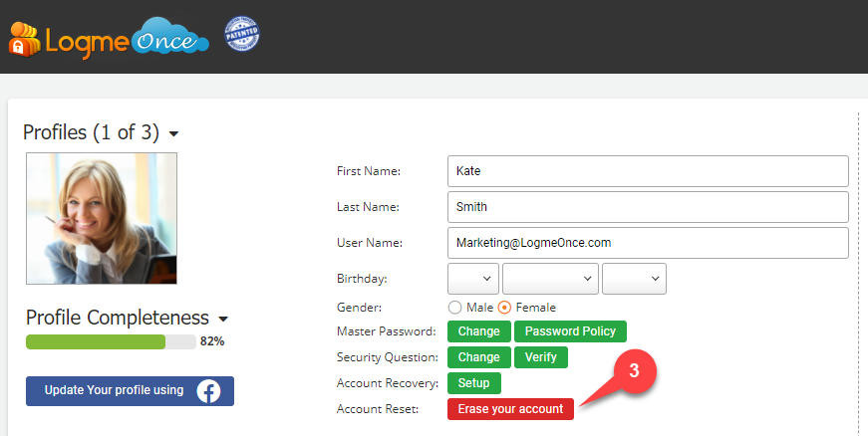Click the Last Name field with Smith
The height and width of the screenshot is (436, 868).
click(x=648, y=207)
